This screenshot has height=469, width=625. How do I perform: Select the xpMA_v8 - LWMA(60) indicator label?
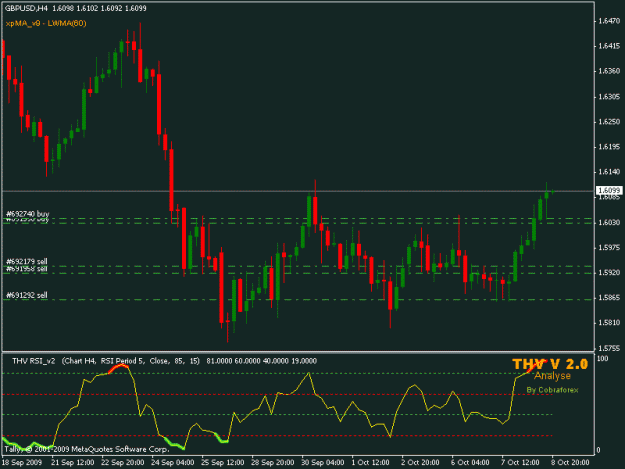tap(46, 23)
